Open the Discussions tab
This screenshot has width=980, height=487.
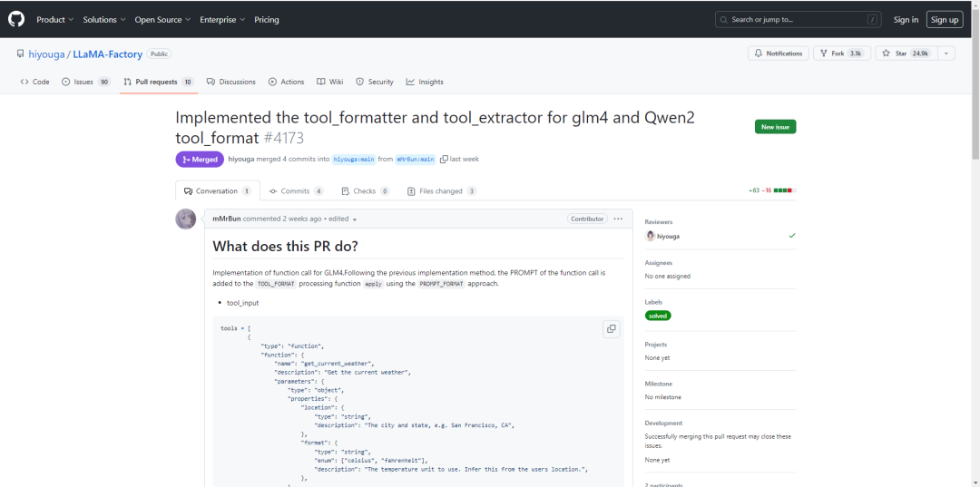(x=231, y=82)
